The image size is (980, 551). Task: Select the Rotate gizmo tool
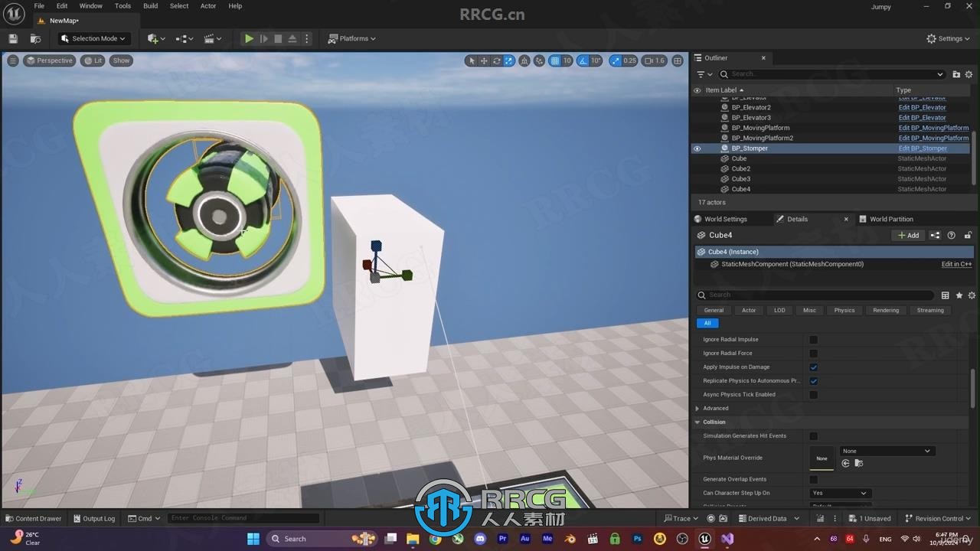click(496, 60)
